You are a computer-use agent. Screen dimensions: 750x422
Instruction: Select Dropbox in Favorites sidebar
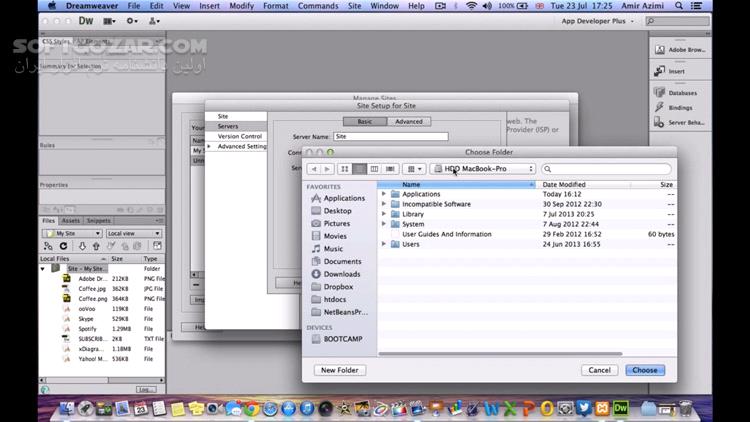click(332, 287)
